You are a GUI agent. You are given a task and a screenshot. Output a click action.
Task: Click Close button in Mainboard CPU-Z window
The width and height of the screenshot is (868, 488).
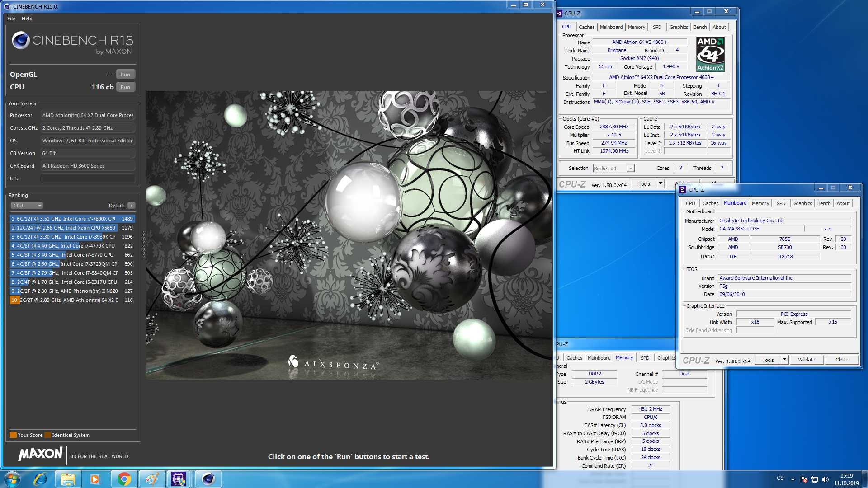point(841,360)
